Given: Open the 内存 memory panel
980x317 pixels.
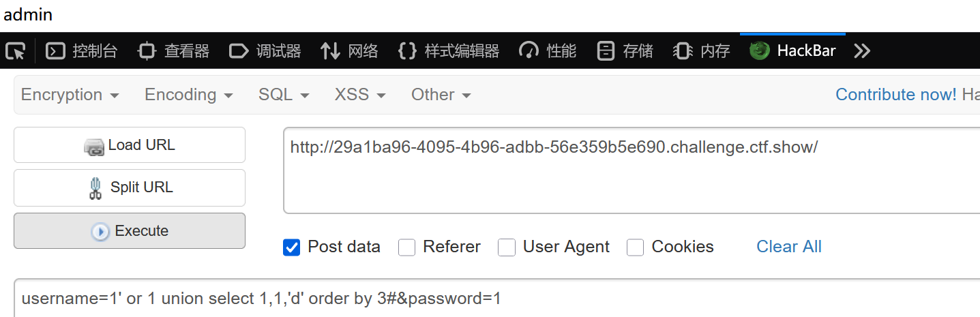Looking at the screenshot, I should [701, 50].
